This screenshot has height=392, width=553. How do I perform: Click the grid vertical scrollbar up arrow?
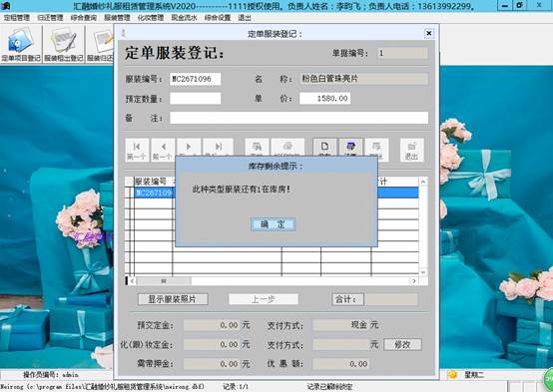point(423,182)
